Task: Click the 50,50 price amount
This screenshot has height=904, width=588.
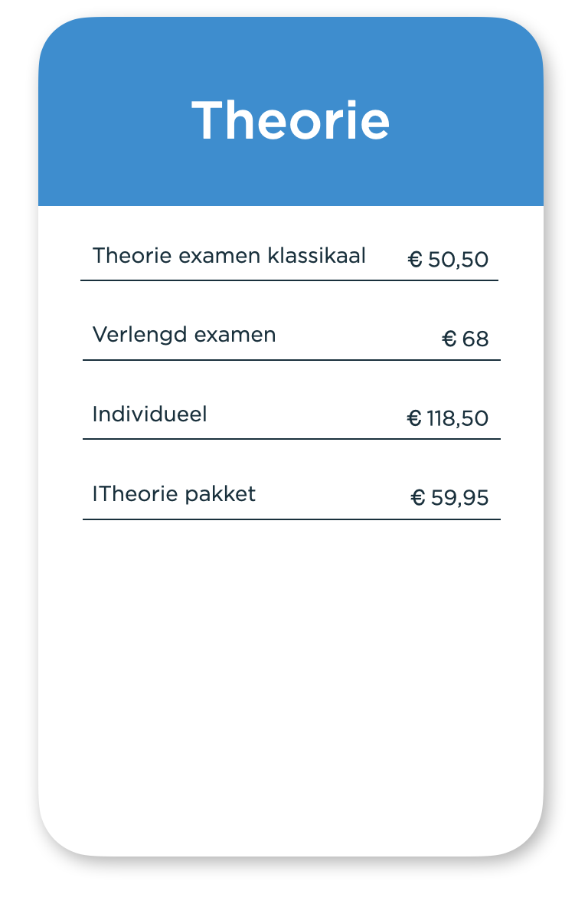Action: 458,260
